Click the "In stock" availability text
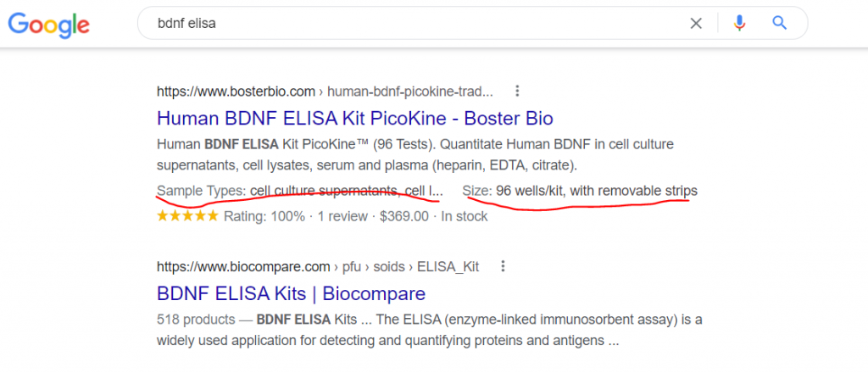This screenshot has width=868, height=373. tap(464, 216)
